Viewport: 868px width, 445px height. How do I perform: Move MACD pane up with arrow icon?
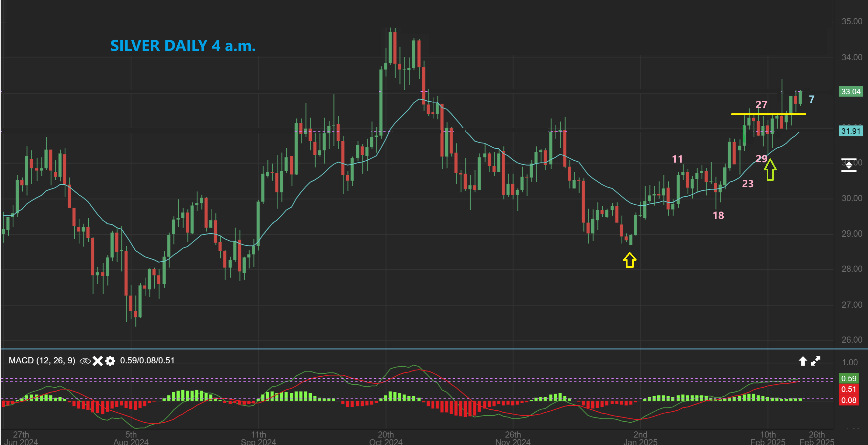click(803, 361)
